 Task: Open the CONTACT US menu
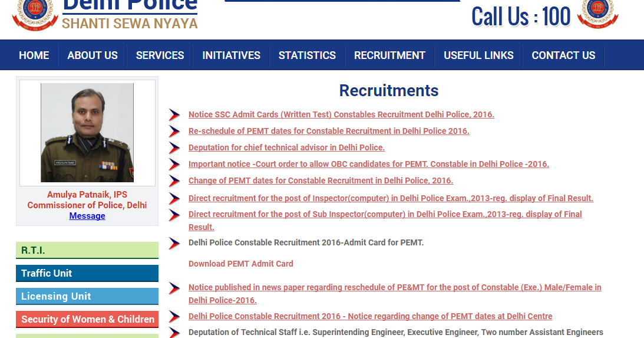pos(563,55)
